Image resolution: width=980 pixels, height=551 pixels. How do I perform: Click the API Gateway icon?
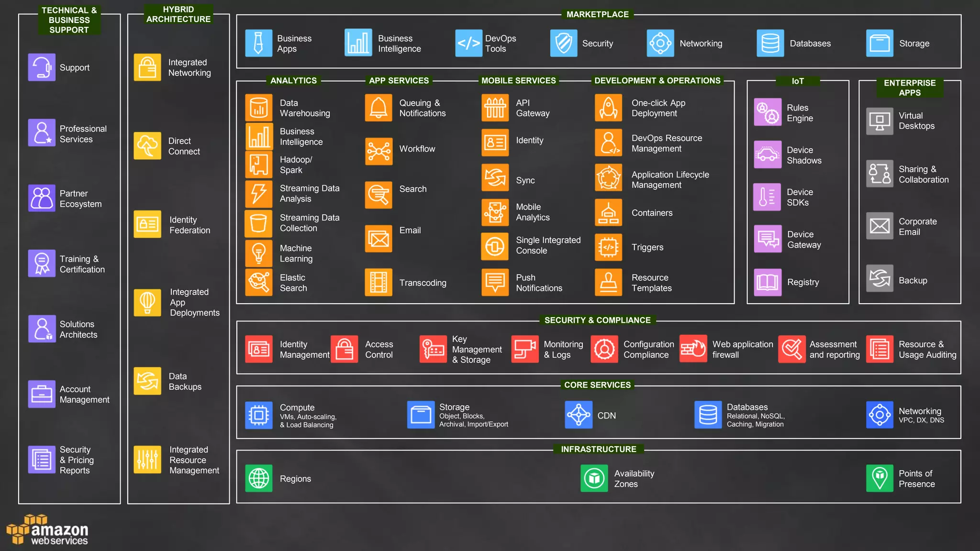click(x=495, y=108)
